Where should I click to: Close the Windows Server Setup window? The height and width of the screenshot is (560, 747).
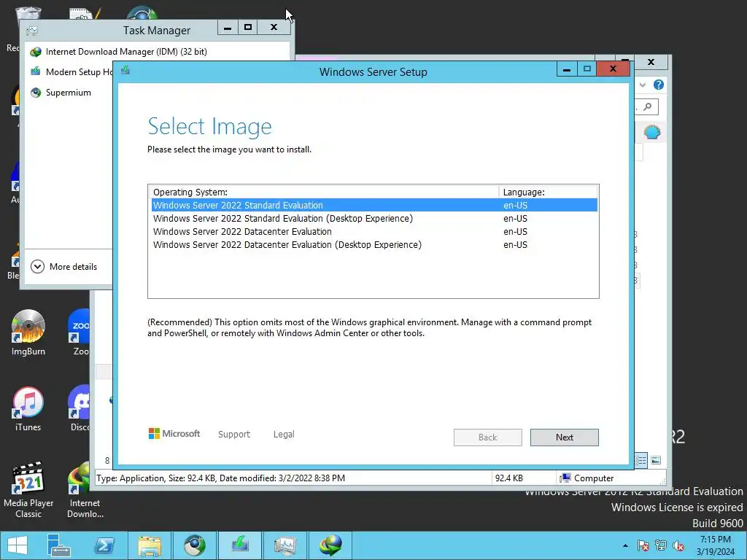point(613,69)
